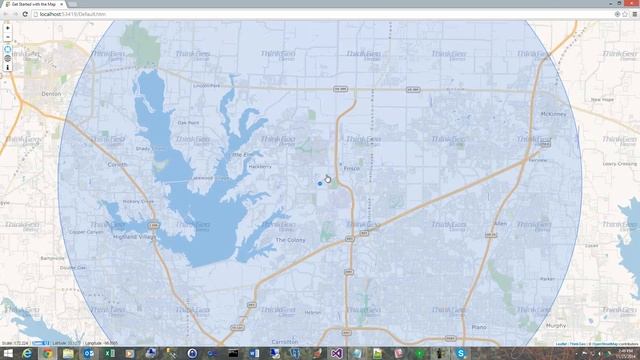Screen dimensions: 640x360
Task: Bookmark this page with the star icon
Action: pos(625,14)
